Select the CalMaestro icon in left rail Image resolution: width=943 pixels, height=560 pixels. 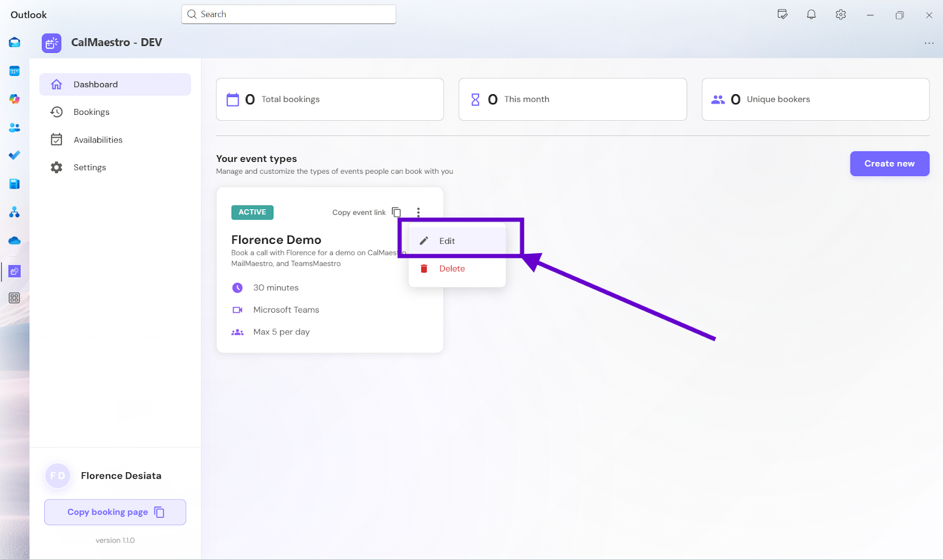pyautogui.click(x=15, y=271)
